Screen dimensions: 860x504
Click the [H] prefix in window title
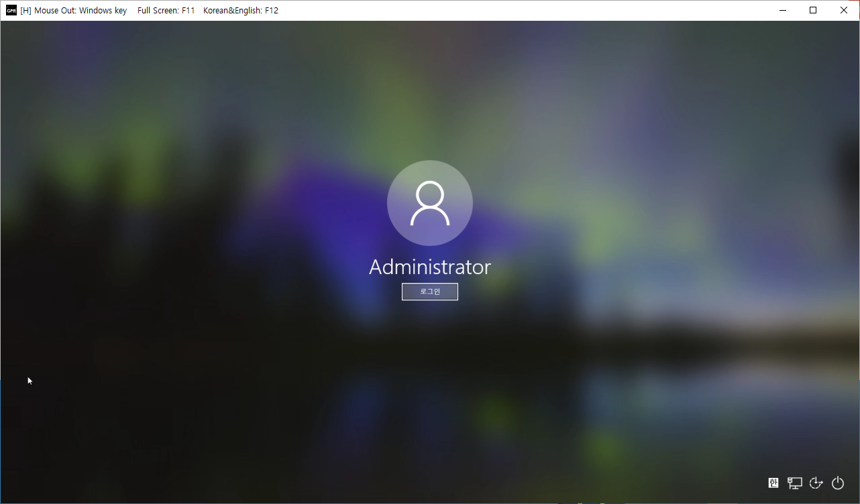click(x=25, y=11)
